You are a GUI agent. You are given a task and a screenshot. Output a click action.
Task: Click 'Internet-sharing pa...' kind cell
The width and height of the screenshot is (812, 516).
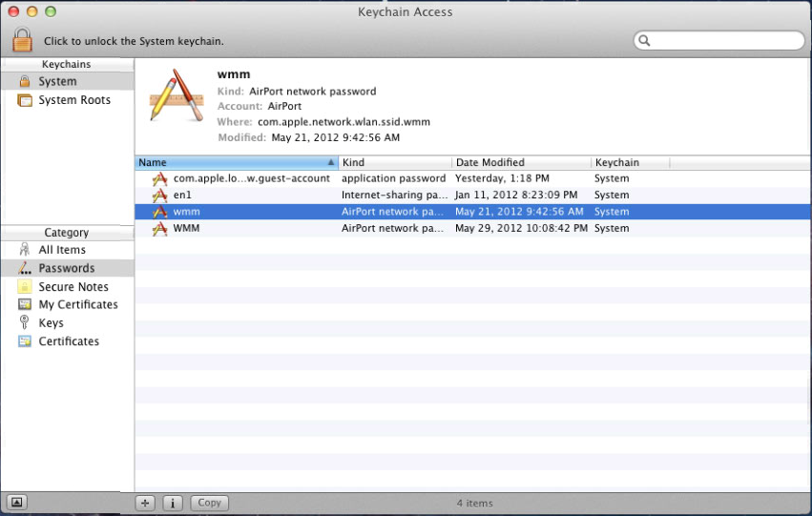tap(394, 196)
